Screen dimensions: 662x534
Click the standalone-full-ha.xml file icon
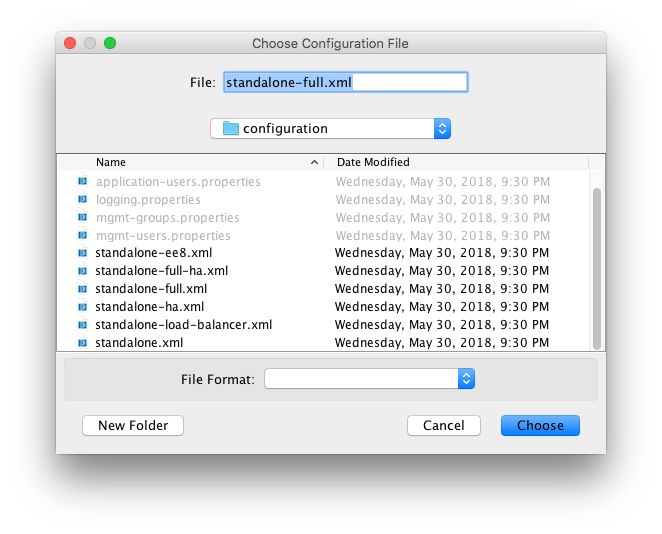(82, 271)
